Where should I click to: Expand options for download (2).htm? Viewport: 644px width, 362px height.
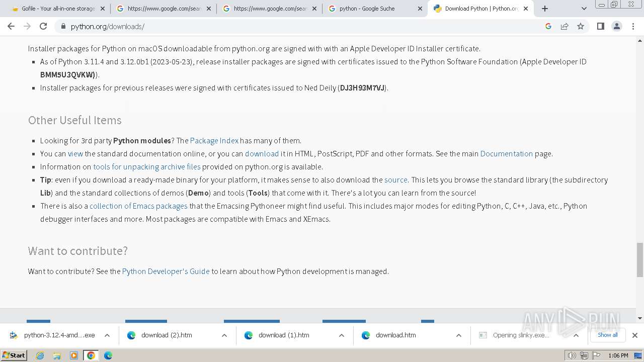click(x=224, y=335)
